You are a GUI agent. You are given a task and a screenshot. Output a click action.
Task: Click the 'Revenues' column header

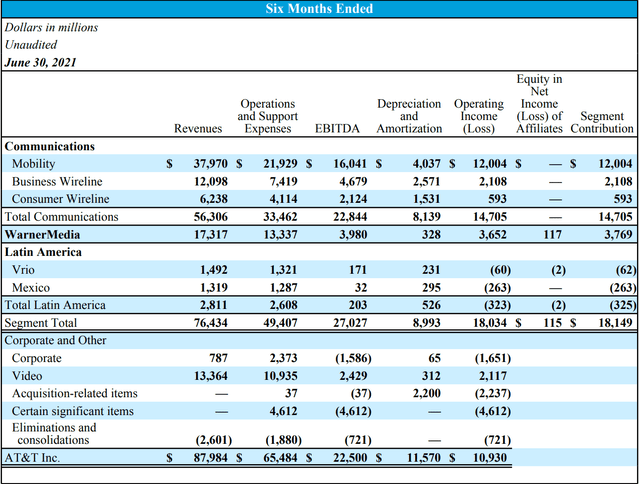[x=198, y=129]
